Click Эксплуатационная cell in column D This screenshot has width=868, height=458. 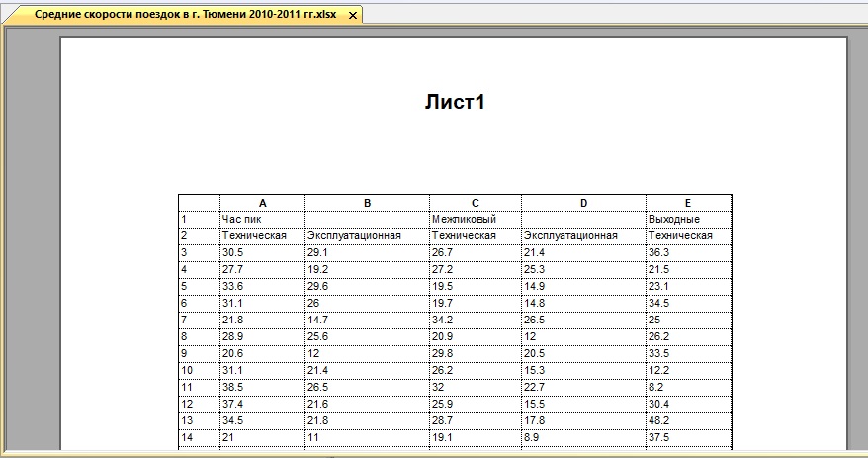click(583, 235)
